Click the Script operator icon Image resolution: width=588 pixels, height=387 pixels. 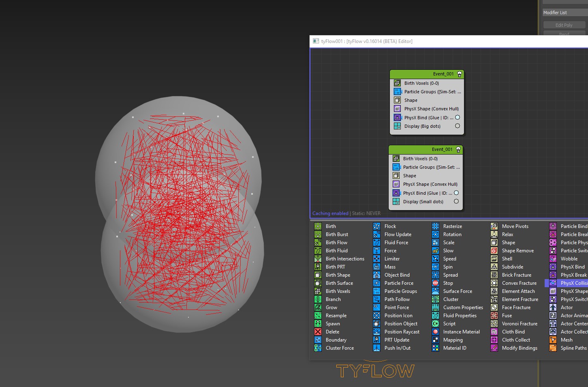coord(436,324)
